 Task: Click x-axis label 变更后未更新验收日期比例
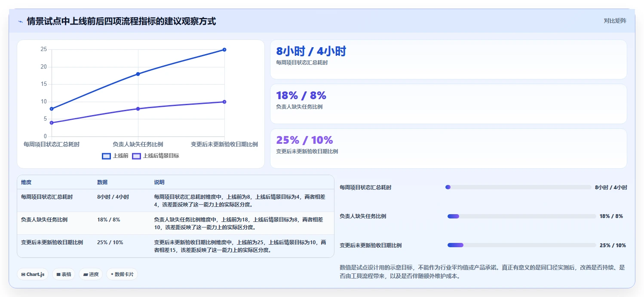pyautogui.click(x=224, y=144)
